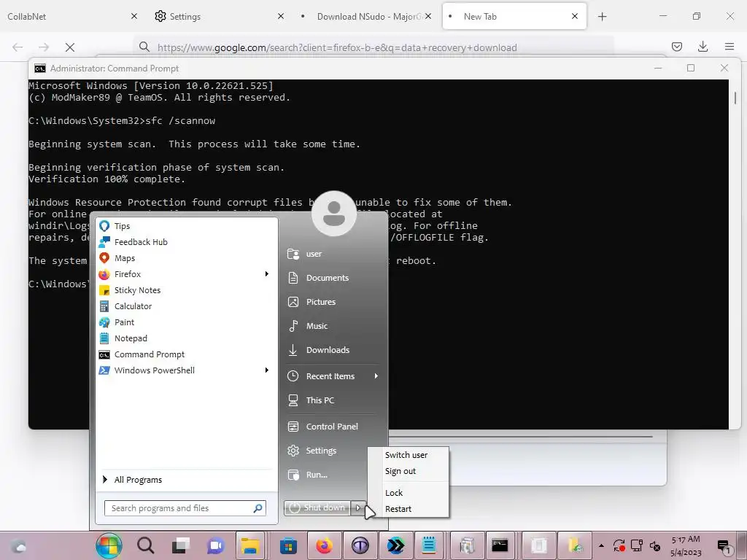The image size is (747, 560).
Task: Stop loading the page
Action: pos(70,47)
